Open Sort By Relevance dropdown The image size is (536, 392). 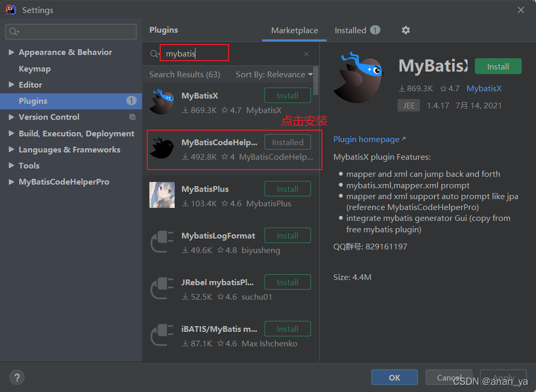click(x=274, y=75)
